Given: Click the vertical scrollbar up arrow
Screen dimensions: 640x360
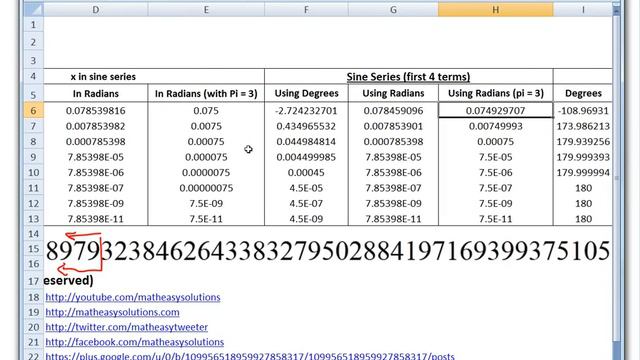Looking at the screenshot, I should [x=616, y=10].
